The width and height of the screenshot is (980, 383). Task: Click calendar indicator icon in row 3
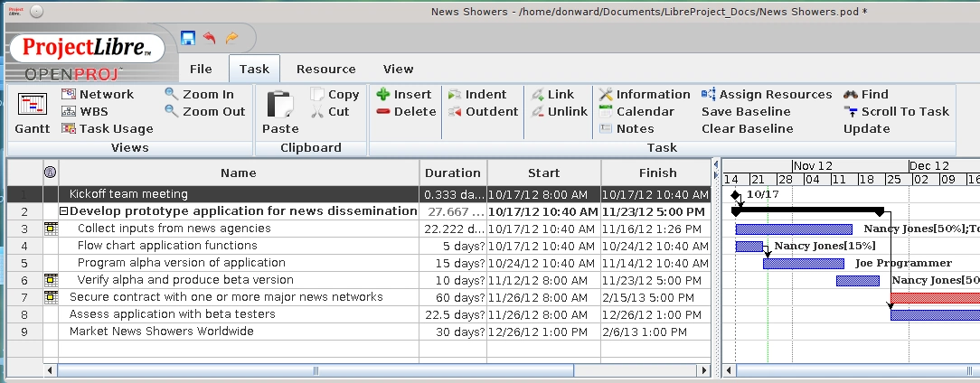(51, 229)
